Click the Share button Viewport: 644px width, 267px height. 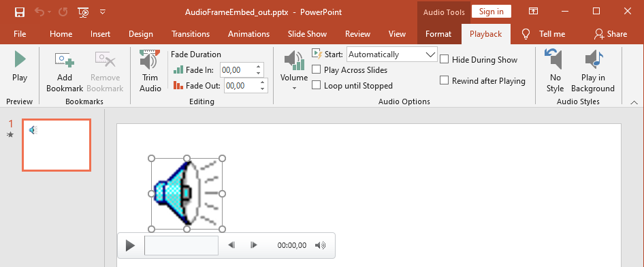611,34
